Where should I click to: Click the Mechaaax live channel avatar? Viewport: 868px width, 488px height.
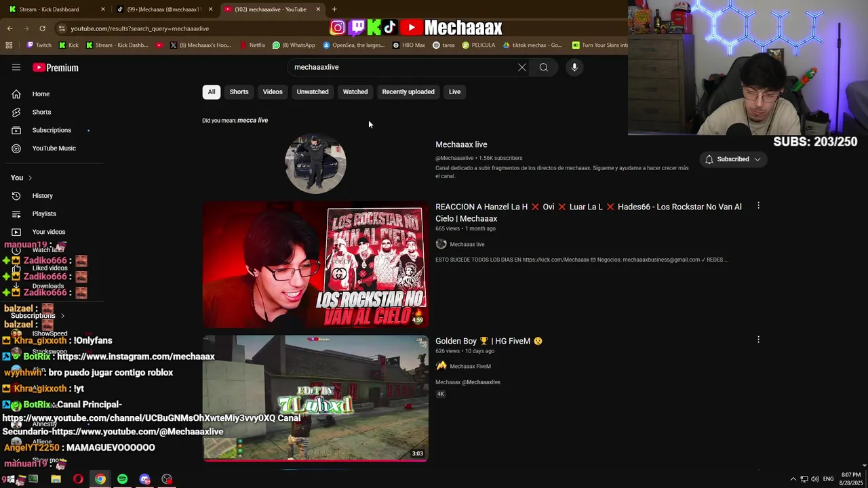click(x=315, y=163)
